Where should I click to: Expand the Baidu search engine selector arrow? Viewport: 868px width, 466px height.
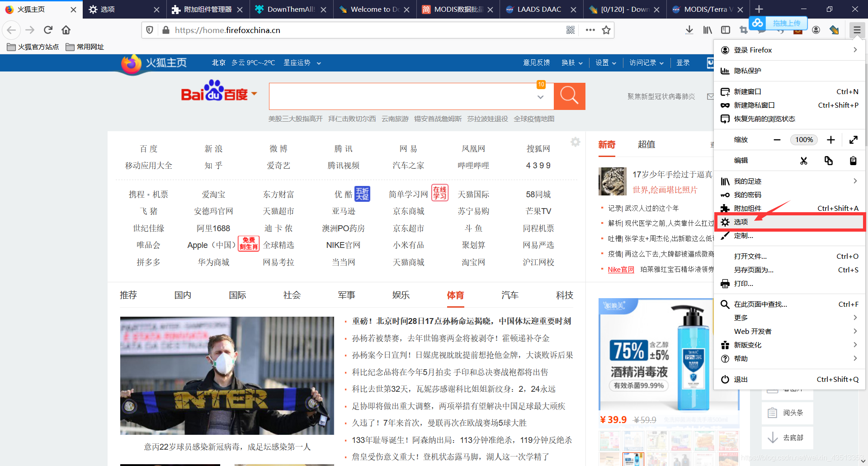[254, 94]
